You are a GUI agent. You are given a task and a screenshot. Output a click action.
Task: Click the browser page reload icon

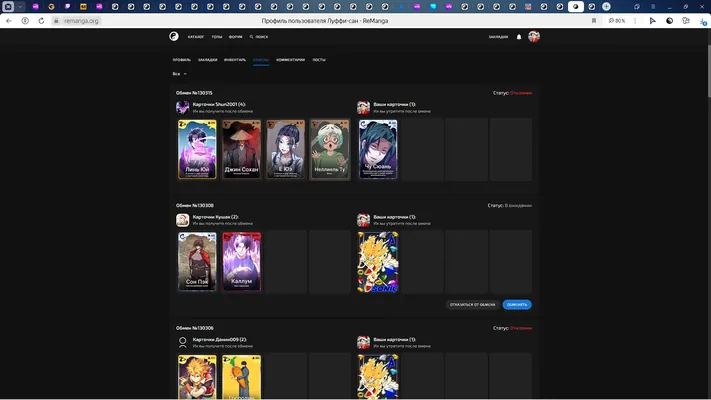coord(41,21)
